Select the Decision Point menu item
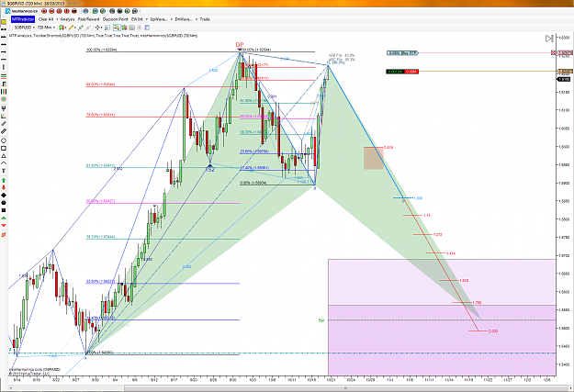Image resolution: width=574 pixels, height=392 pixels. click(x=116, y=19)
